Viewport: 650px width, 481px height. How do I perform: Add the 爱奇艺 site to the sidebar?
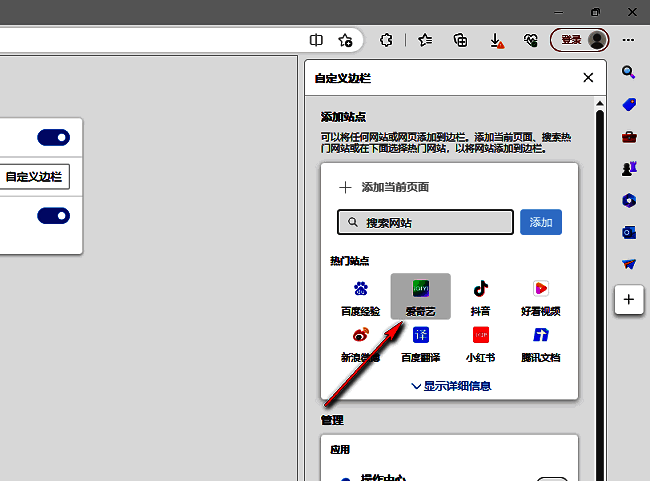420,296
